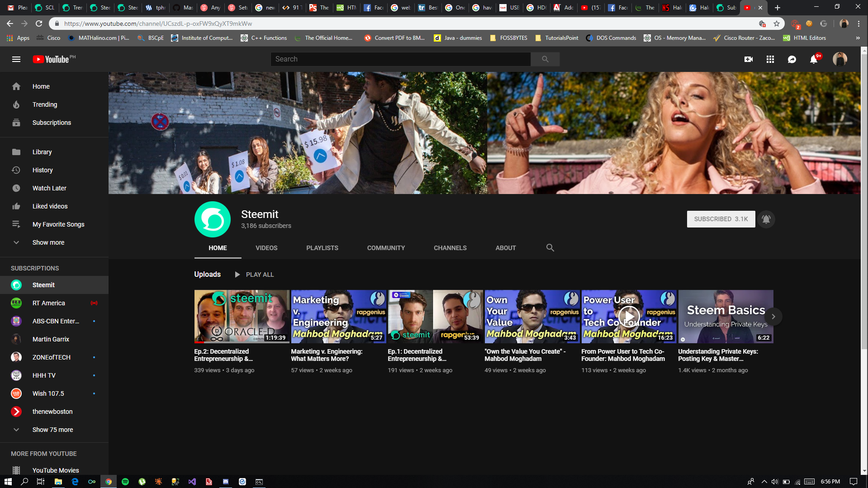Open volume control in system tray
868x488 pixels.
tap(775, 482)
